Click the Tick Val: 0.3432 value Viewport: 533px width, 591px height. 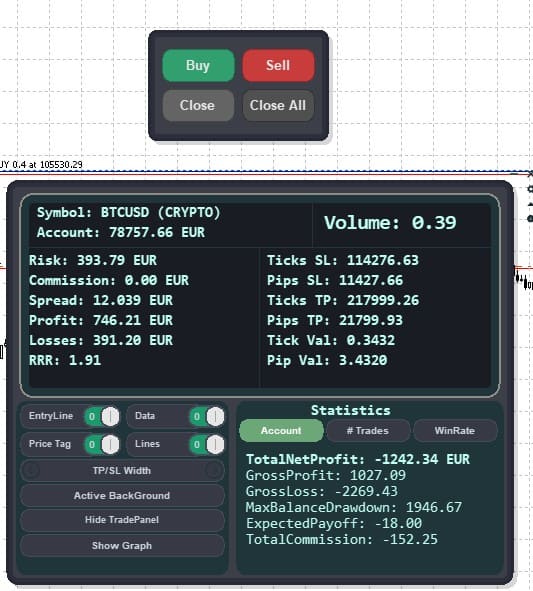pos(331,340)
